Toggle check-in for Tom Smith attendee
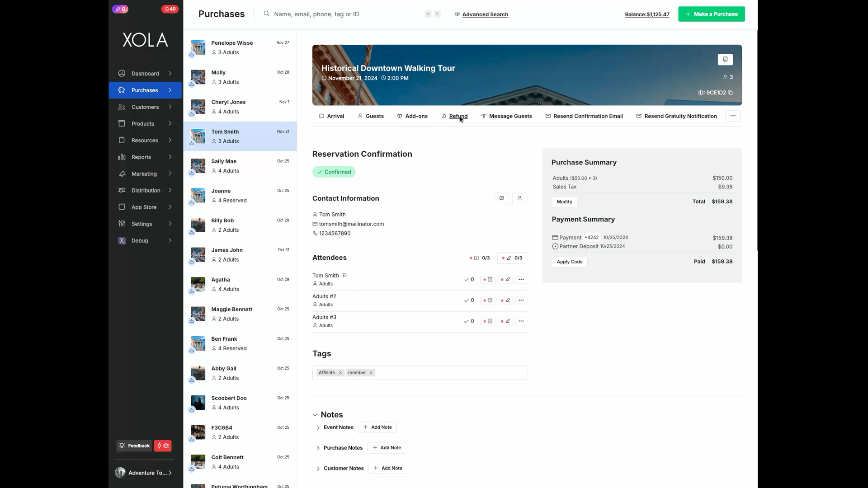This screenshot has width=868, height=488. [469, 279]
